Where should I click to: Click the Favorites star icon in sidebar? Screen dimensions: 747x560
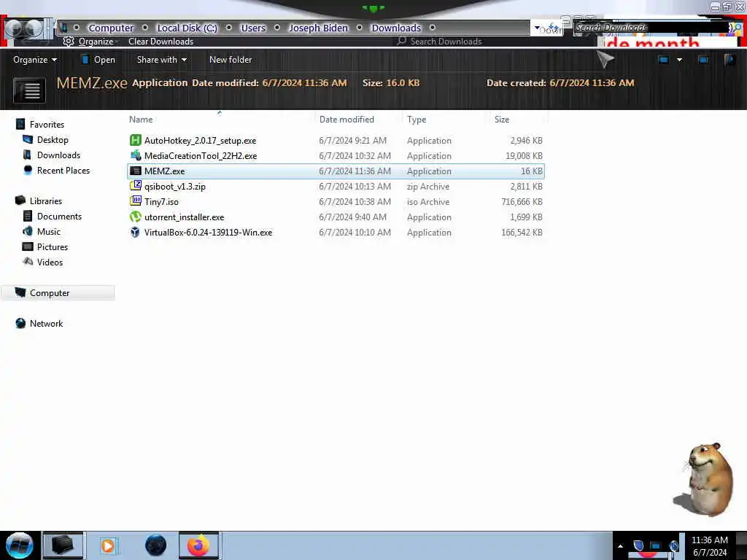[20, 124]
